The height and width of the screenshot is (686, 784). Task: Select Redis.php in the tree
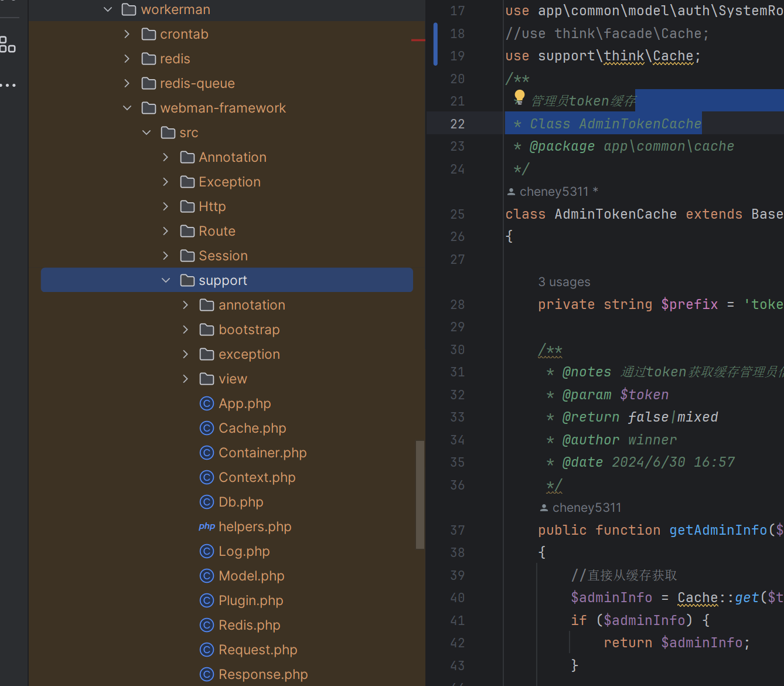[x=250, y=625]
